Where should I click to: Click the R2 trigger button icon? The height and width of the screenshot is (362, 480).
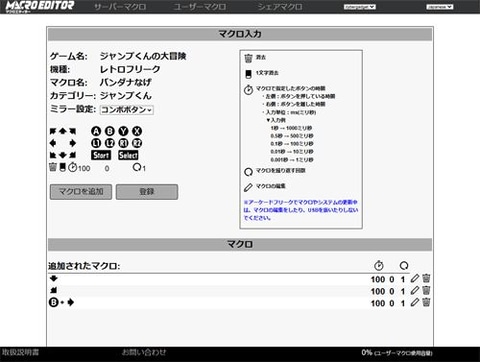pos(137,143)
